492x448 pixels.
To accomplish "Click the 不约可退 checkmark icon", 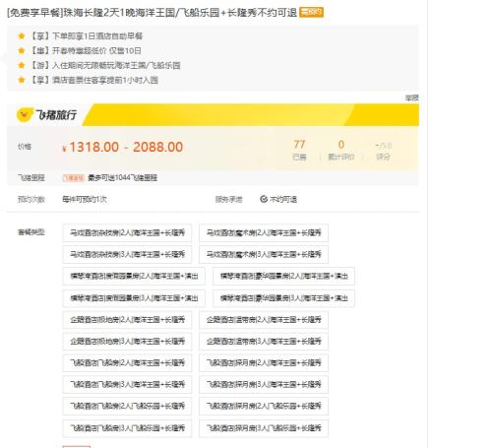I will pos(264,199).
